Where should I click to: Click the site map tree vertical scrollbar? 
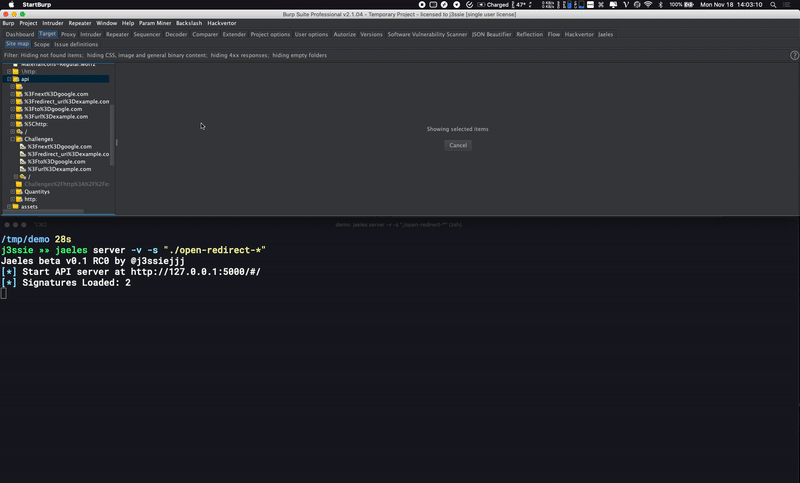112,135
